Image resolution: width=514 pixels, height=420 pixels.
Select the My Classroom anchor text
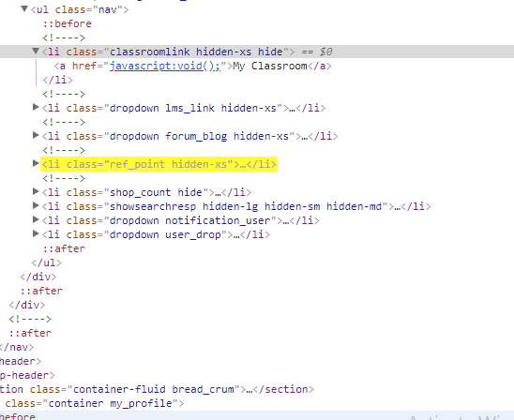click(x=270, y=66)
